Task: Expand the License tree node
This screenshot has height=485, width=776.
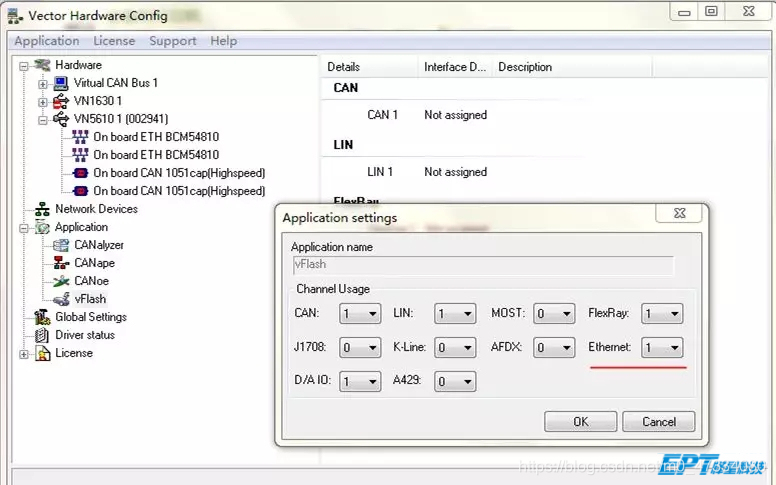Action: pos(23,354)
